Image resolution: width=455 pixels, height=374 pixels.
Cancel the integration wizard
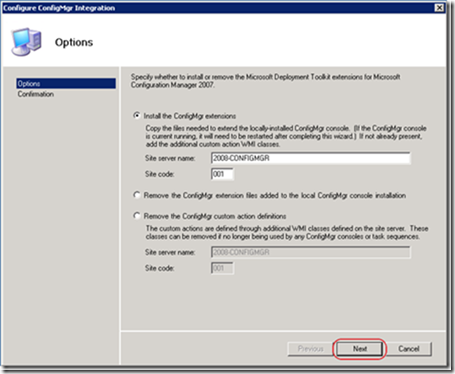409,349
